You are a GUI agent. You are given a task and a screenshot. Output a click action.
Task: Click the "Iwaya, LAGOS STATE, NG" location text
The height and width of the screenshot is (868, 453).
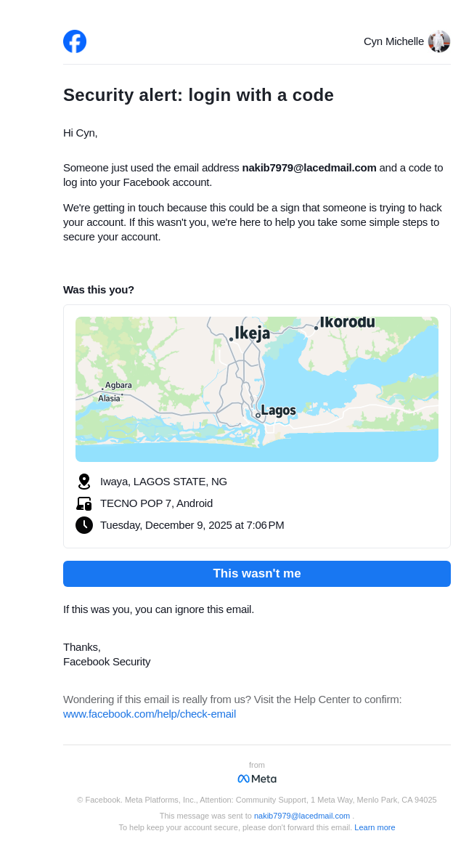pyautogui.click(x=163, y=482)
